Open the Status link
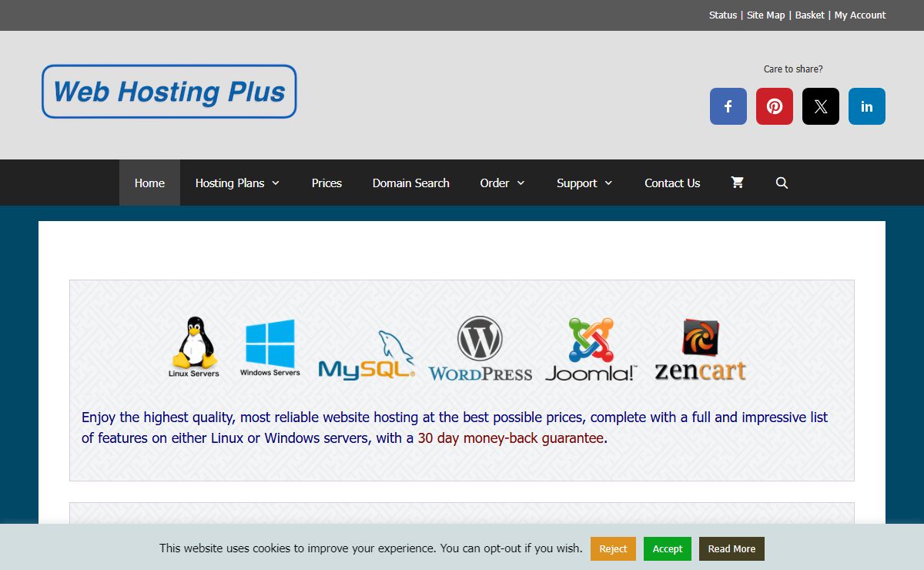924x570 pixels. 723,15
